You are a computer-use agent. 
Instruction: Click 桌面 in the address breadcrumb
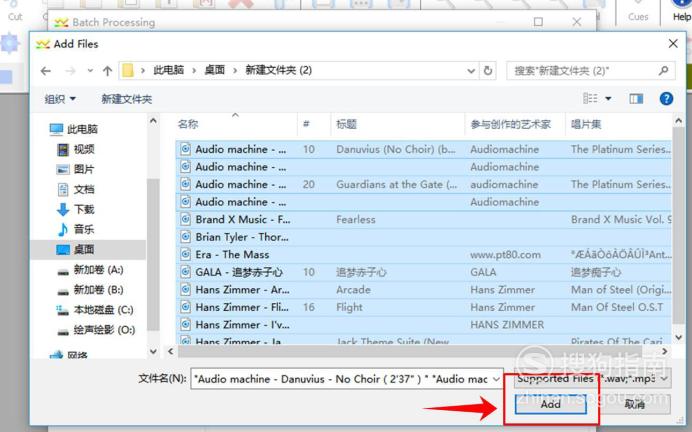(x=215, y=71)
